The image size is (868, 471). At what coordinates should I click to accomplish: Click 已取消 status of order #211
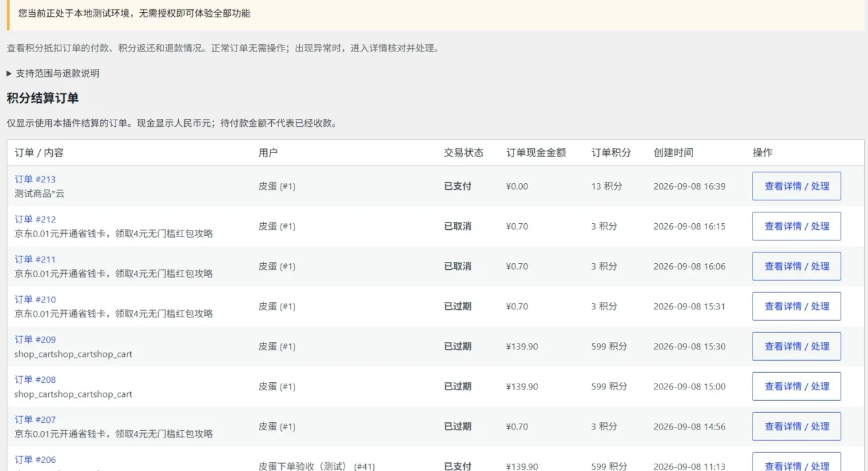(457, 267)
